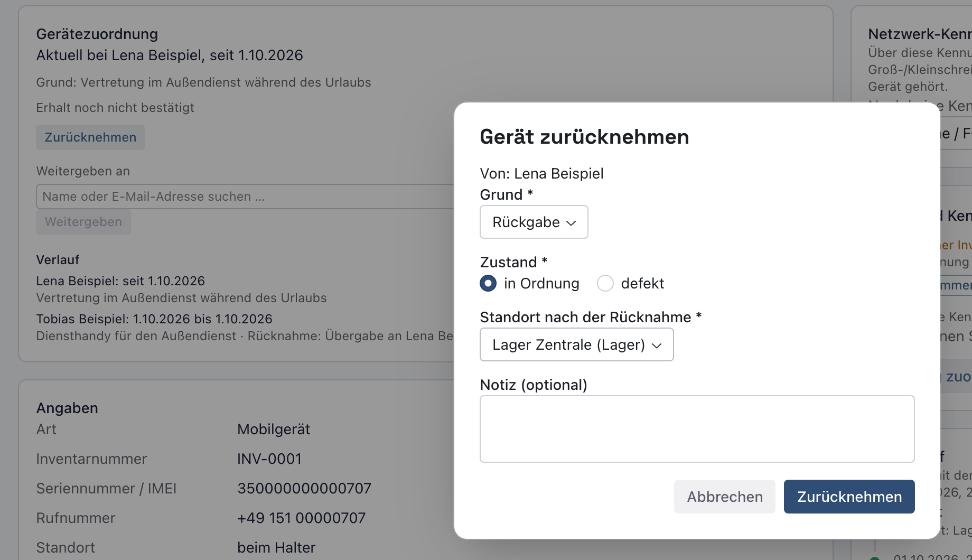Click the disabled Weitergeben button

pyautogui.click(x=83, y=222)
